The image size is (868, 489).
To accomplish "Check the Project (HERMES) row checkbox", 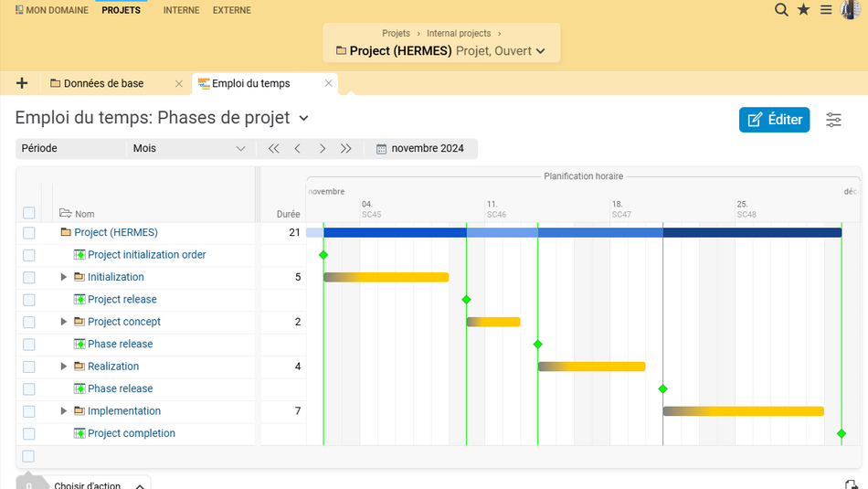I will [x=29, y=232].
